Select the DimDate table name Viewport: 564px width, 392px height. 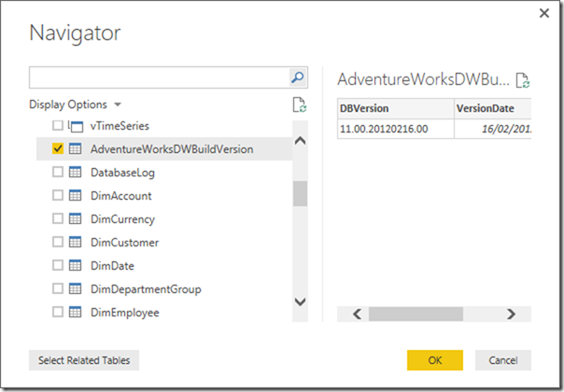(x=112, y=266)
